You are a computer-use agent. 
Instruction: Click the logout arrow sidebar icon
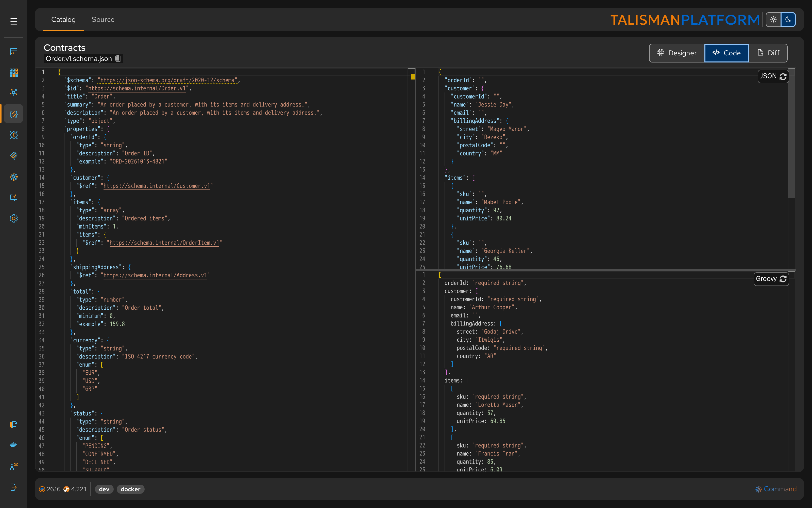(13, 487)
